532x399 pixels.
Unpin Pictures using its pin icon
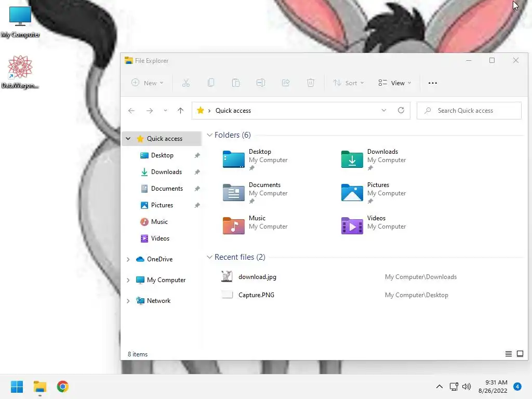(x=197, y=205)
